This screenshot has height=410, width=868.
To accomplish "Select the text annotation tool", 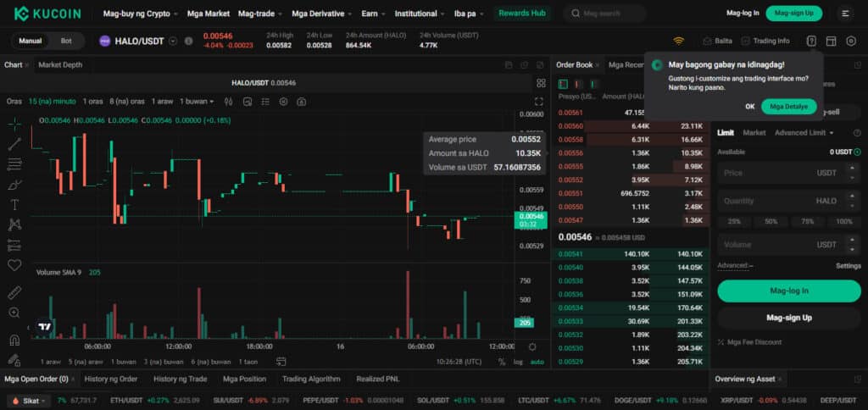I will click(x=14, y=205).
